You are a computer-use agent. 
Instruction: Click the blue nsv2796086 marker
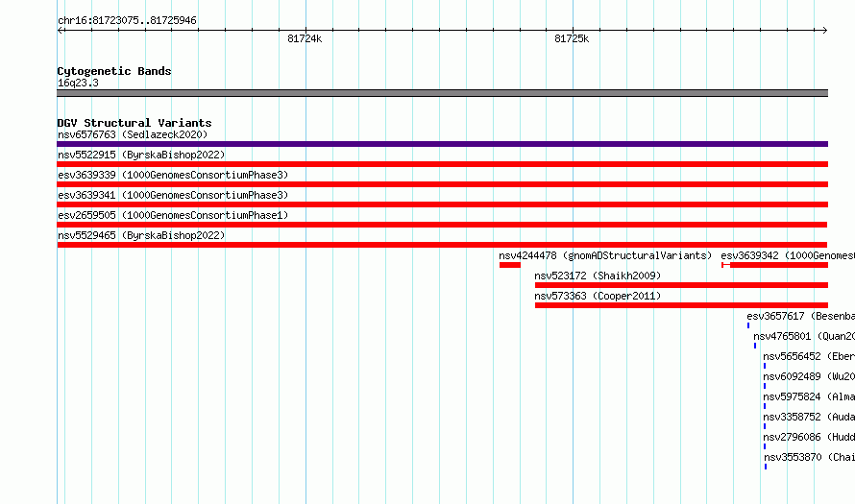(765, 446)
